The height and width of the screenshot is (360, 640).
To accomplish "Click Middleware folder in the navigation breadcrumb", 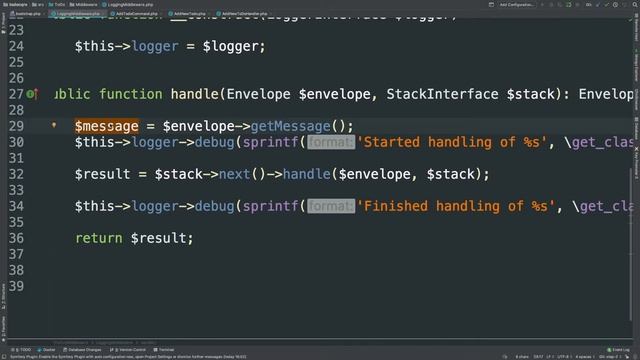I will point(84,4).
